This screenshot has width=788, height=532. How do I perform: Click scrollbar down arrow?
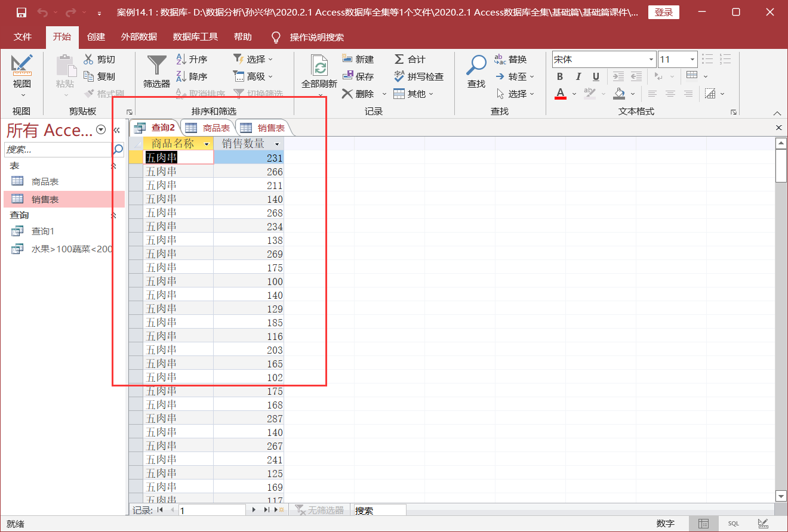781,496
